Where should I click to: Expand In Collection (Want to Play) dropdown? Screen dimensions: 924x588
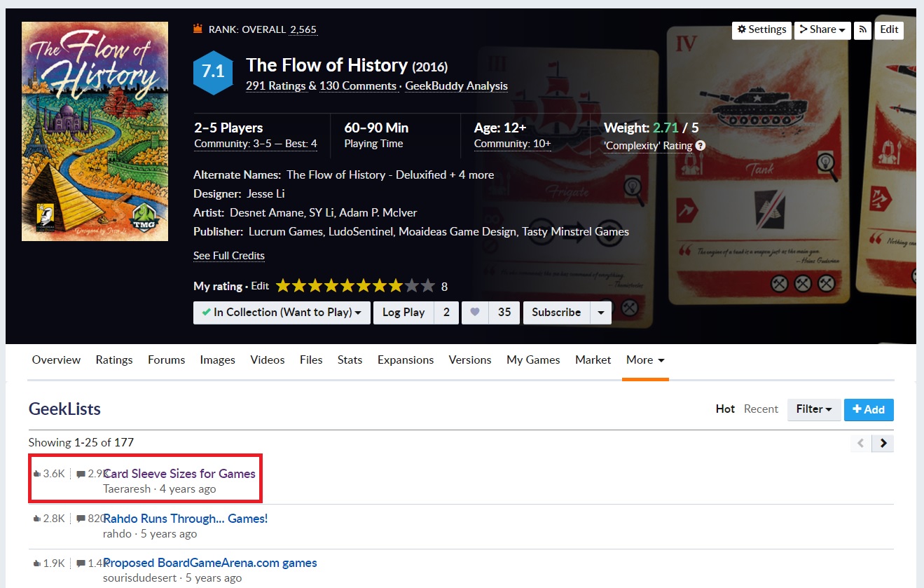(282, 313)
